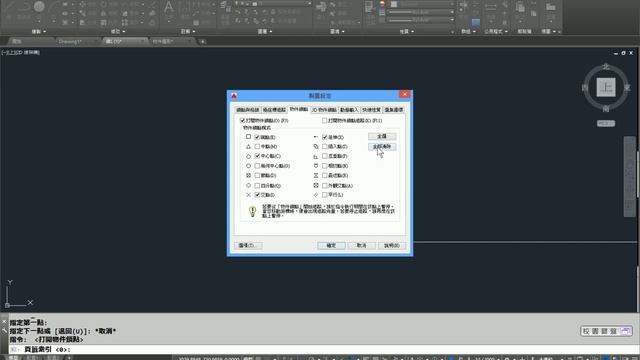640x360 pixels.
Task: Click the 取消 (Cancel) button
Action: pos(362,245)
